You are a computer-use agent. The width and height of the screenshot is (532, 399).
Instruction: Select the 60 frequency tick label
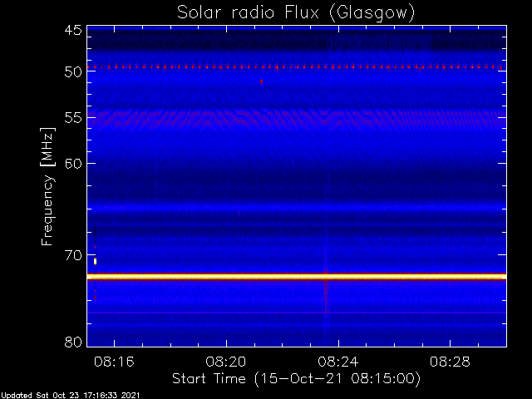(73, 164)
